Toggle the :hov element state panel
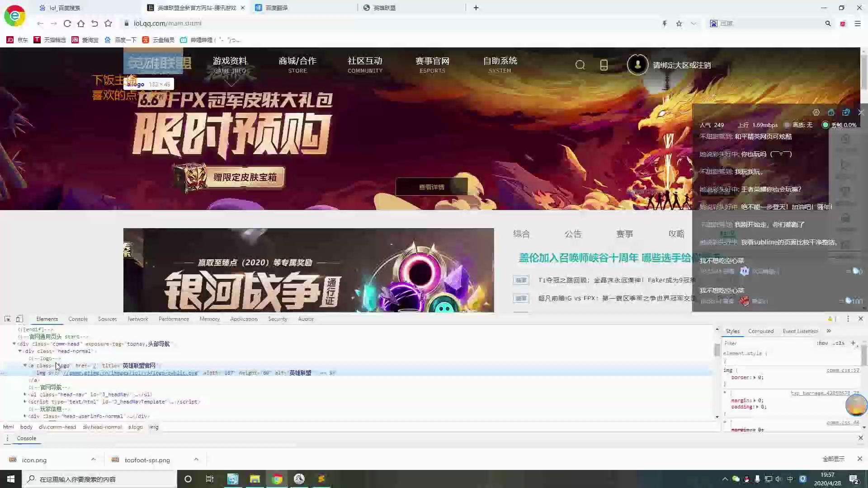868x488 pixels. 822,343
